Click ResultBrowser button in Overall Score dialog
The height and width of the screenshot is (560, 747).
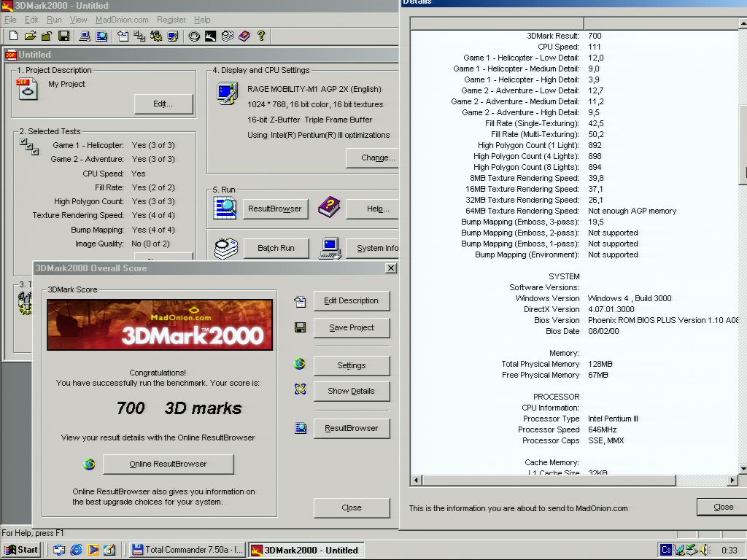[351, 428]
